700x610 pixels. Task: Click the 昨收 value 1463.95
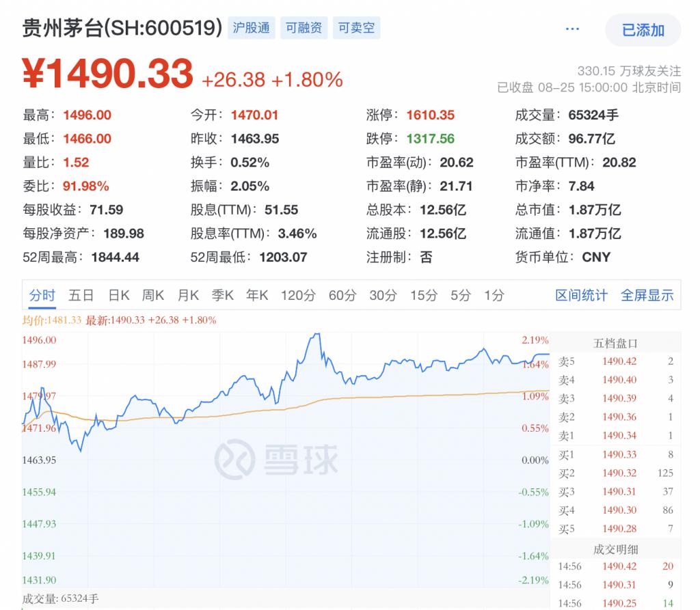tap(255, 139)
